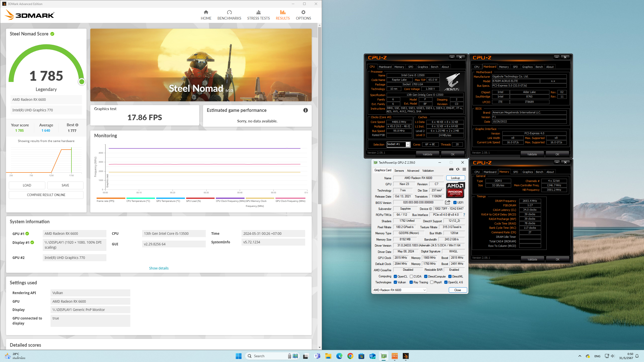The height and width of the screenshot is (362, 644).
Task: Click SAVE in 3DMark results
Action: click(65, 185)
